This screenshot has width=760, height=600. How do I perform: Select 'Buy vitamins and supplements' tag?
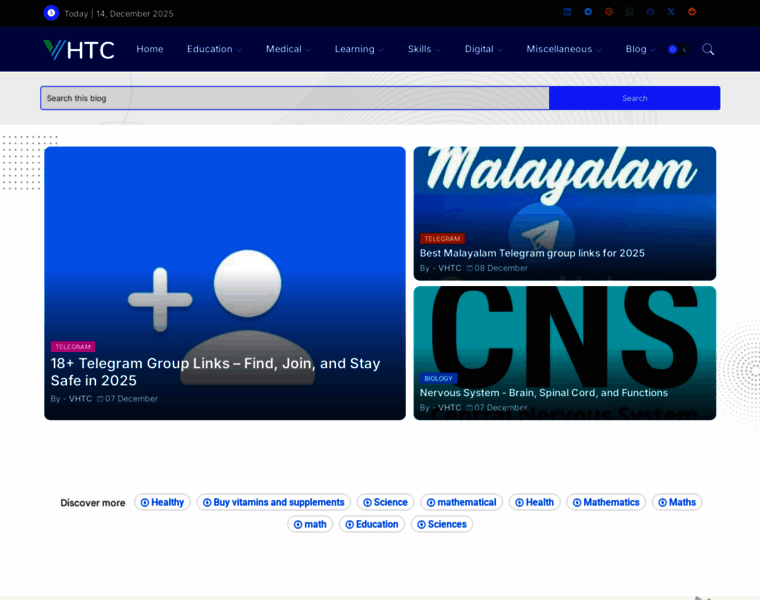click(x=273, y=502)
